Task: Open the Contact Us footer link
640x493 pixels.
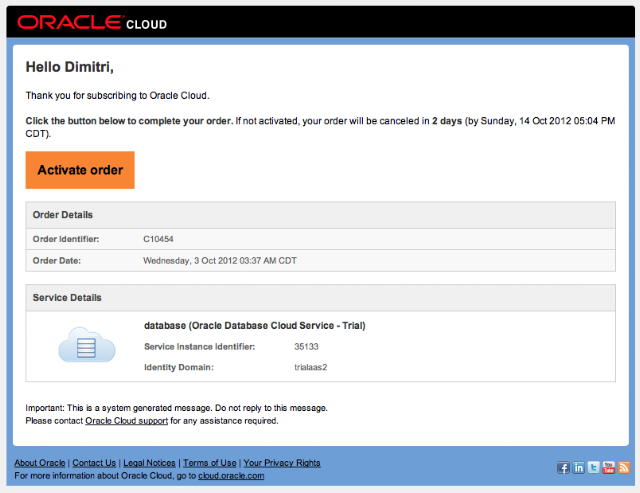Action: pyautogui.click(x=94, y=463)
